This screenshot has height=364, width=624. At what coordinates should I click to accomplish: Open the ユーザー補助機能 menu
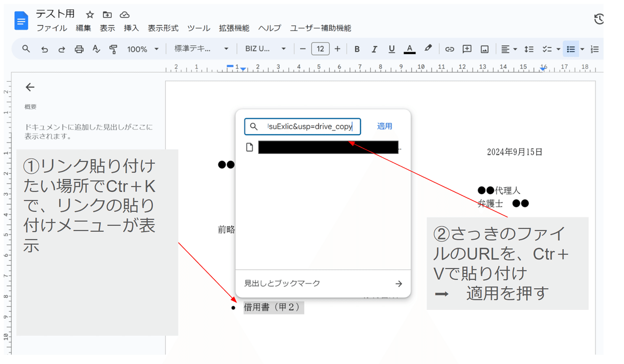click(320, 28)
